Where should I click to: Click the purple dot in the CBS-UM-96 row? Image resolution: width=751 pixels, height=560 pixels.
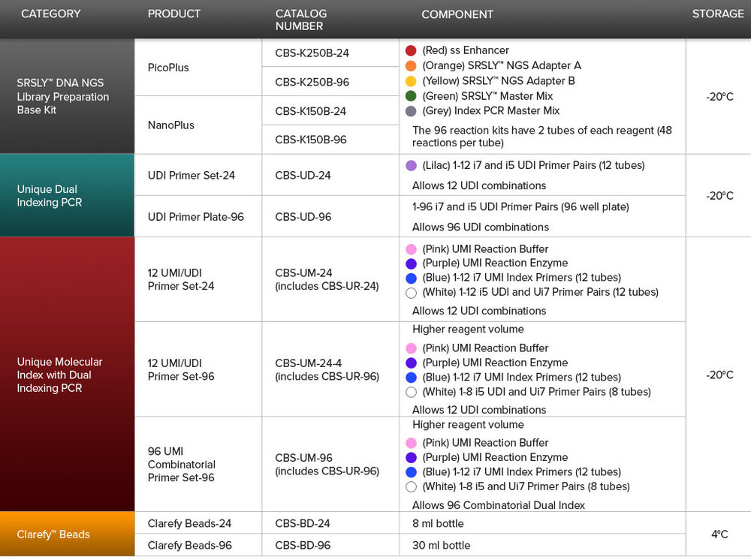[x=411, y=458]
